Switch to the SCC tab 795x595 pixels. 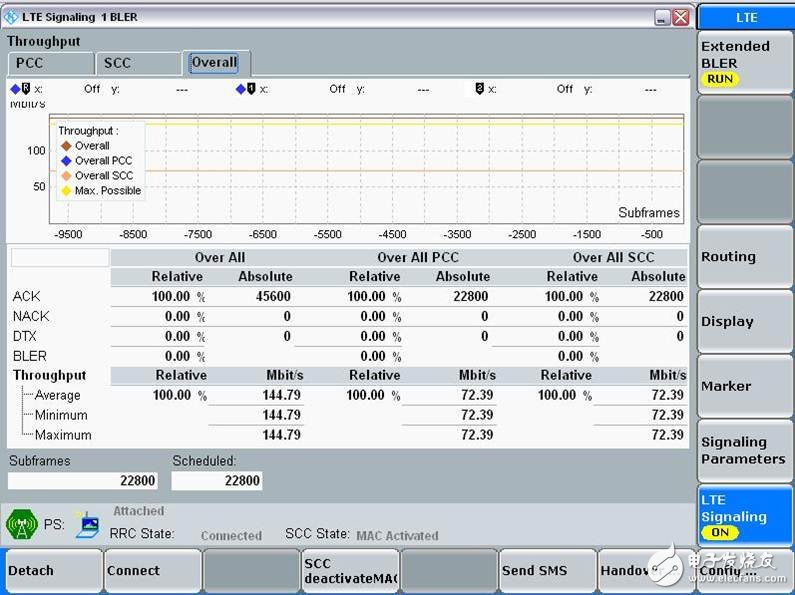[x=138, y=63]
